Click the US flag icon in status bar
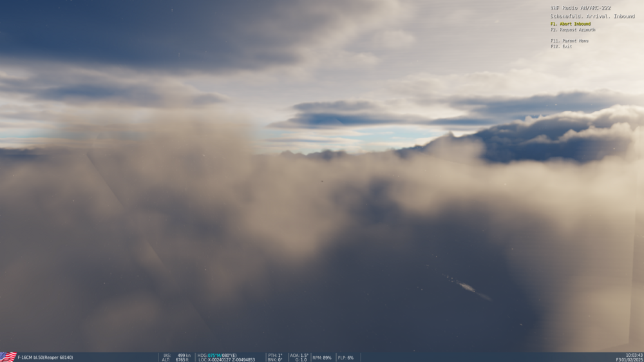The width and height of the screenshot is (644, 362). [8, 357]
